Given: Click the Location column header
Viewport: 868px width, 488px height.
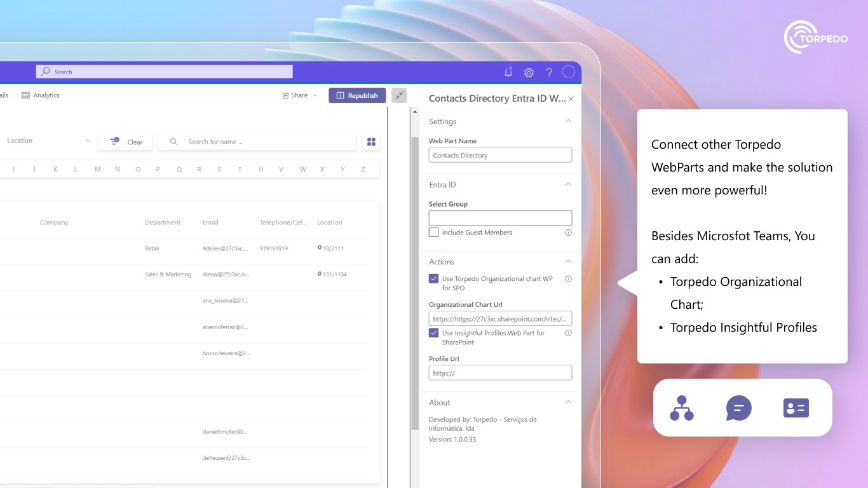Looking at the screenshot, I should click(x=330, y=222).
